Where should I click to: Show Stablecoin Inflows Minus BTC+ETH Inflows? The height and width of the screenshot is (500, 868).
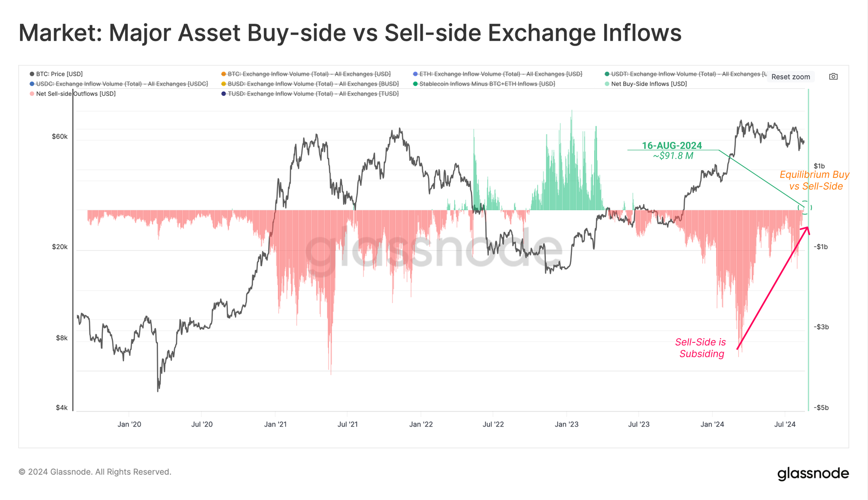484,84
